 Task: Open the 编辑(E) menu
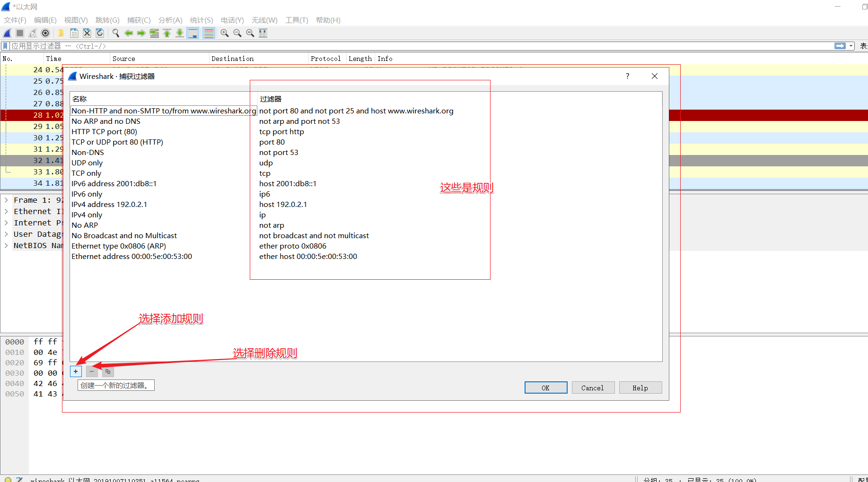[45, 20]
